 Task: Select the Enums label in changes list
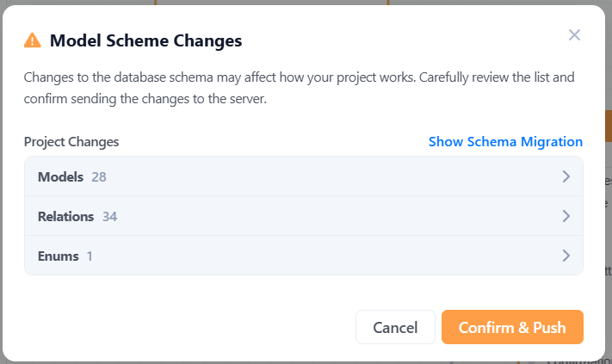[x=59, y=256]
